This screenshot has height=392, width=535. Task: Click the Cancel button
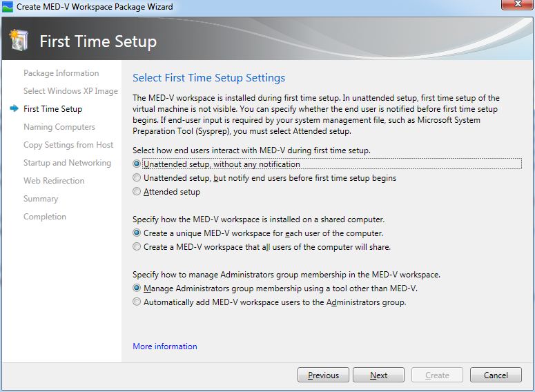496,375
